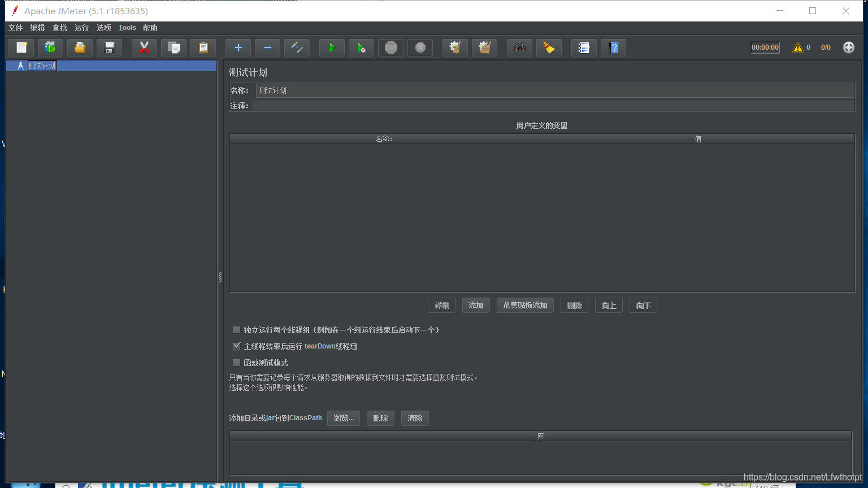Click the 向上 button
Viewport: 868px width, 488px height.
(609, 306)
